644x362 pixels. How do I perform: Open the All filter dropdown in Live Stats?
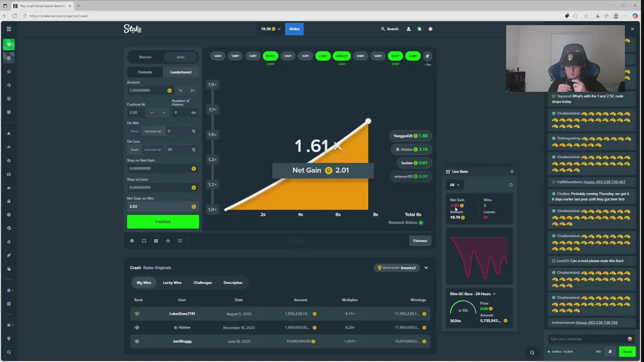click(455, 185)
